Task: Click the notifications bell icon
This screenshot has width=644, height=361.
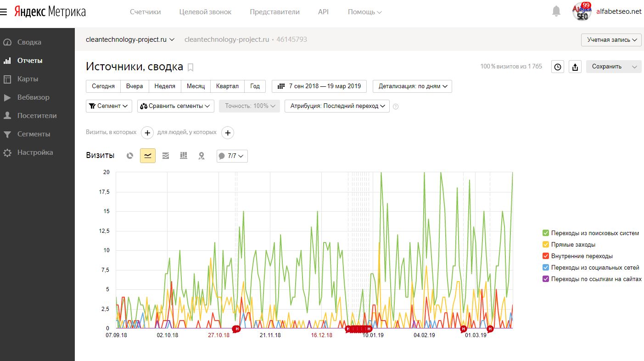Action: pyautogui.click(x=556, y=11)
